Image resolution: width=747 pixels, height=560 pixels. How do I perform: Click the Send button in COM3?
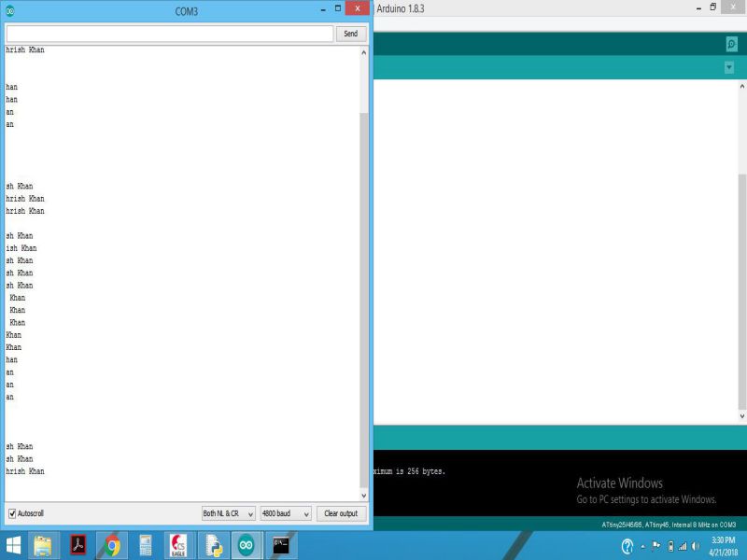351,34
